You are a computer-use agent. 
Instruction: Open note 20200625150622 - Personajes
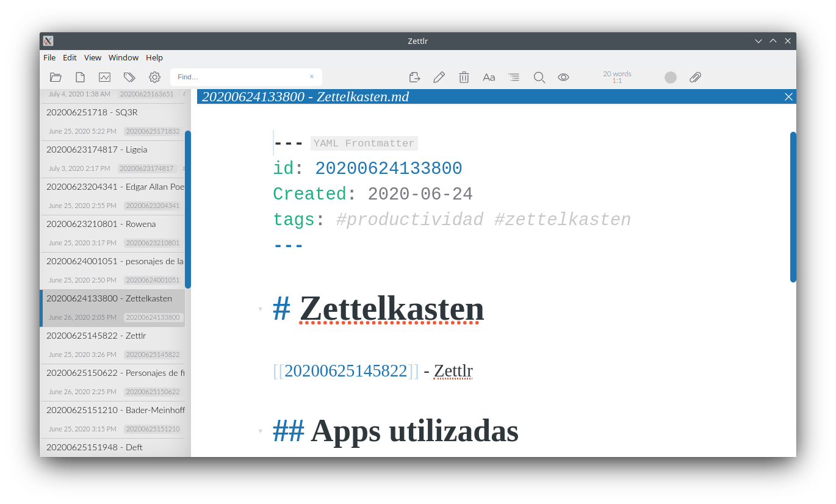[112, 383]
